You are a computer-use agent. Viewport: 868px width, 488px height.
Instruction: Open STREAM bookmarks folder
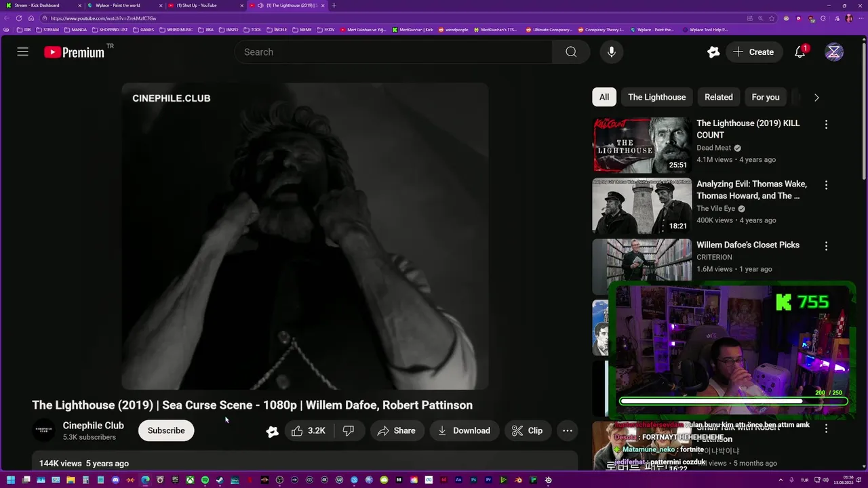[x=47, y=30]
